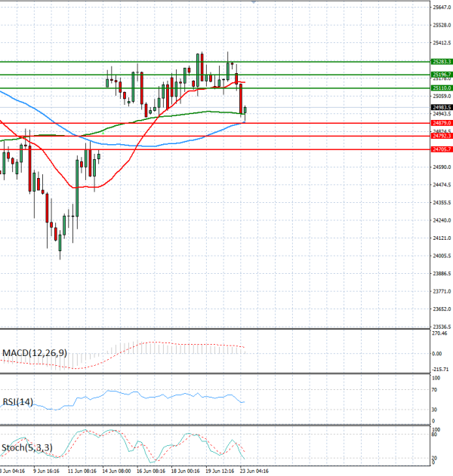Click the 25059.0 price axis value
The width and height of the screenshot is (453, 476).
(x=442, y=97)
